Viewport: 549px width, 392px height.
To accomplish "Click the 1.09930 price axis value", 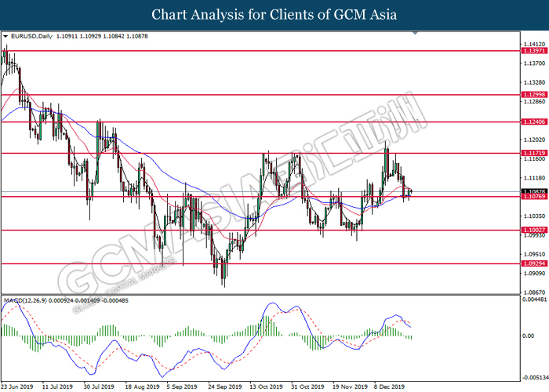I will pos(534,235).
